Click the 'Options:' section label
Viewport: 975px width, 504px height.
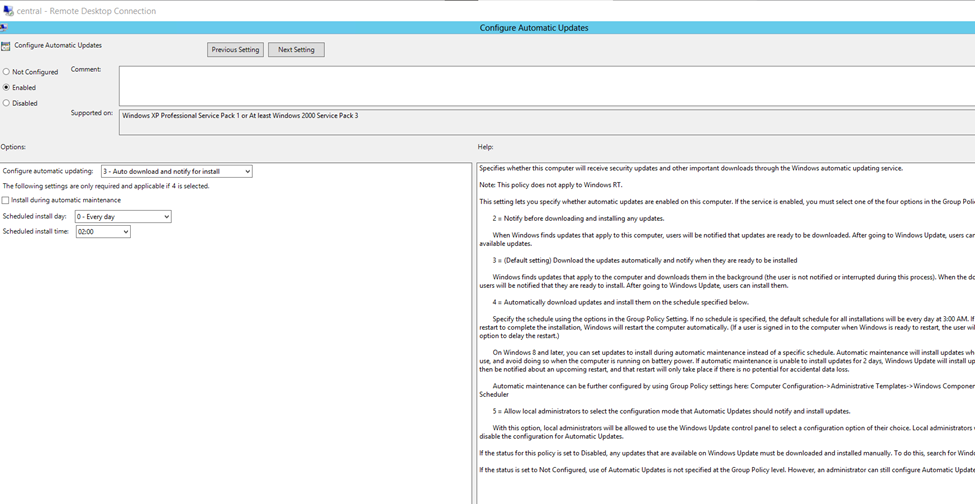pos(13,147)
